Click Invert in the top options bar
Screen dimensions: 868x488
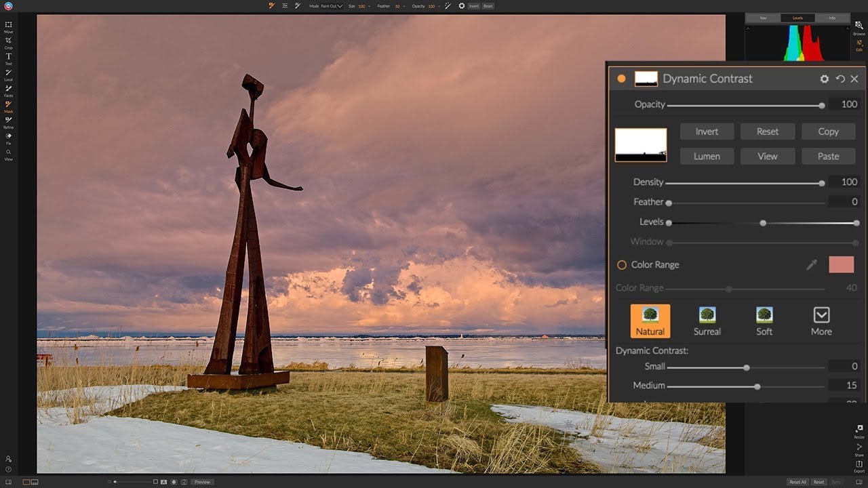coord(473,6)
